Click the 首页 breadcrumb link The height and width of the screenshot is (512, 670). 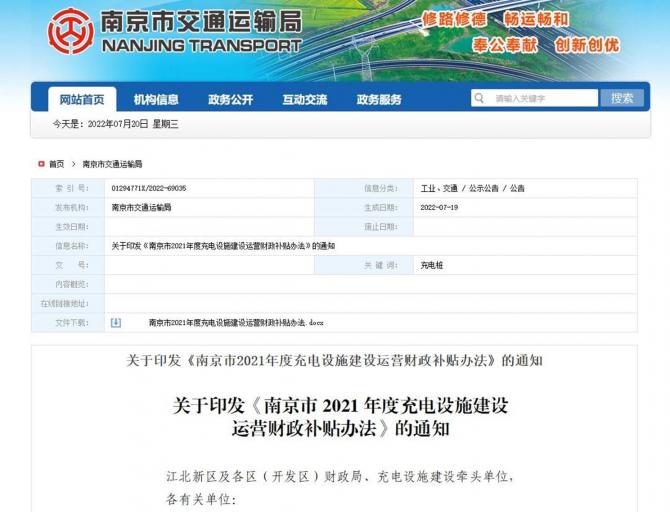(x=57, y=163)
